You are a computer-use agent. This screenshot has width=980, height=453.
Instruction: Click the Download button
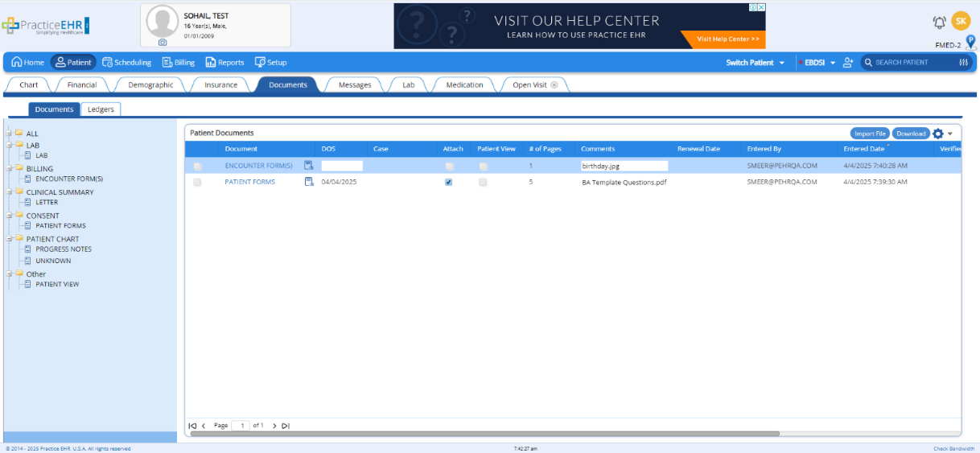click(911, 134)
